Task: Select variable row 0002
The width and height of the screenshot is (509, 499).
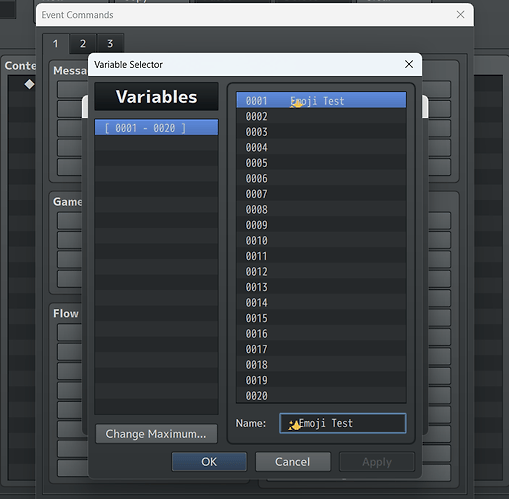Action: (321, 116)
